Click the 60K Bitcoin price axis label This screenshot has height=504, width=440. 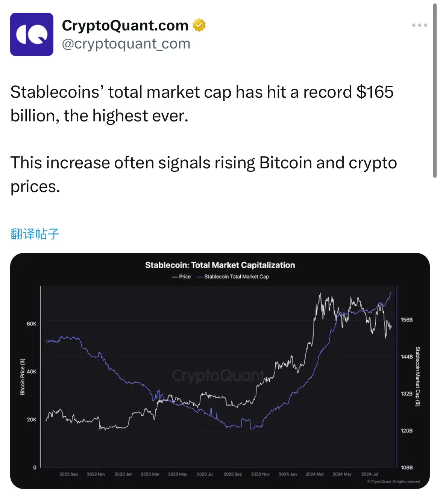tap(32, 324)
